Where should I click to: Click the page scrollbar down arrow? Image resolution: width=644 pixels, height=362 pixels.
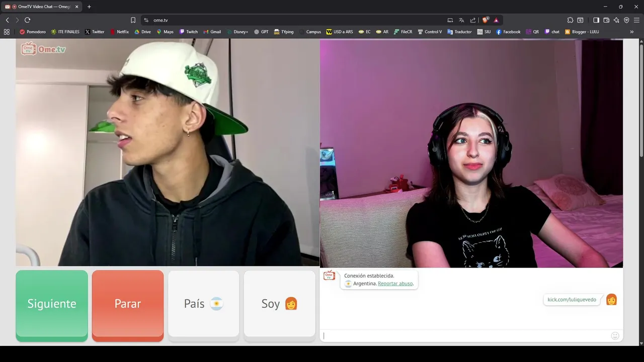click(641, 343)
